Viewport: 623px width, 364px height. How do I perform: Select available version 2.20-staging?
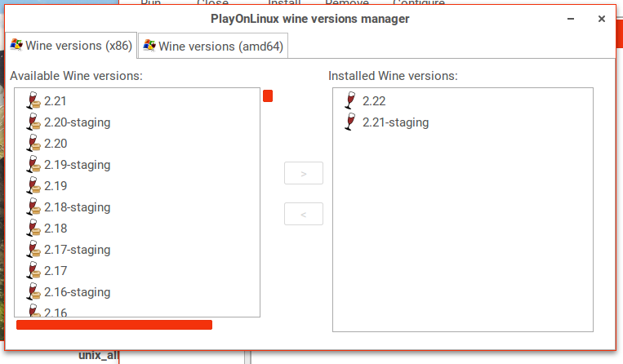pos(77,122)
